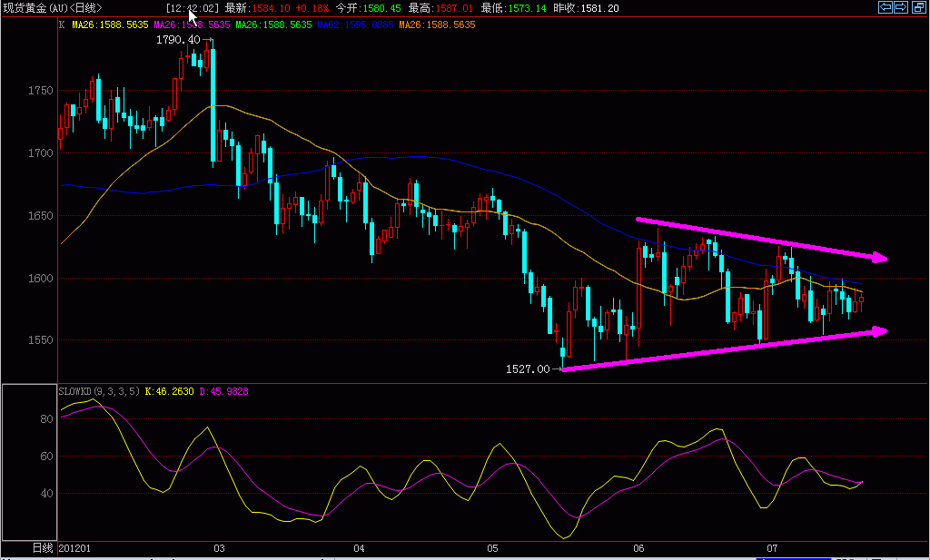Click the 04 month marker on time axis
Image resolution: width=930 pixels, height=560 pixels.
[x=360, y=548]
